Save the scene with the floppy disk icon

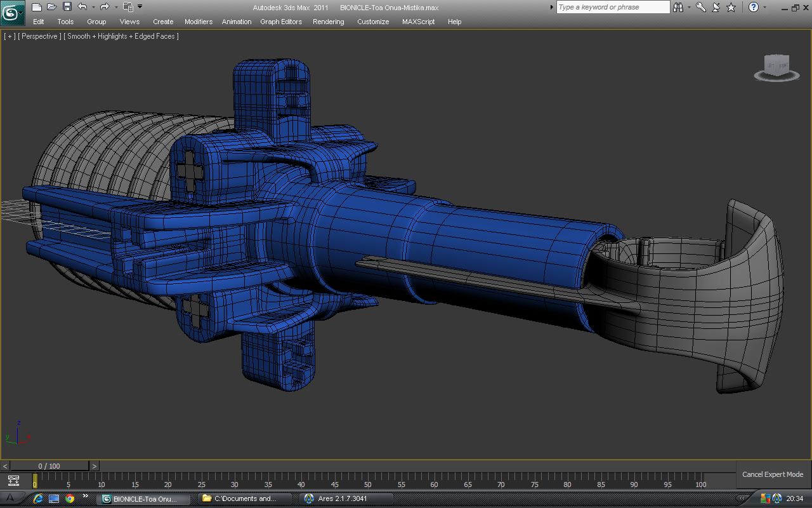67,7
